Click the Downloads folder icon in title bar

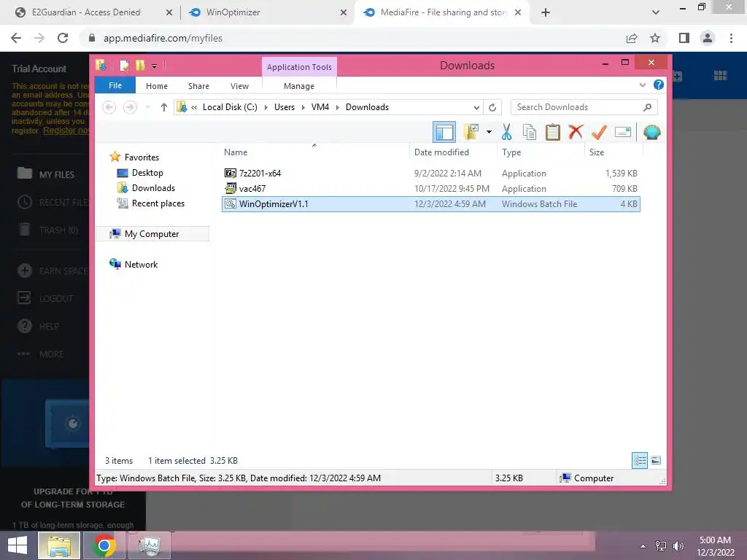click(x=101, y=65)
